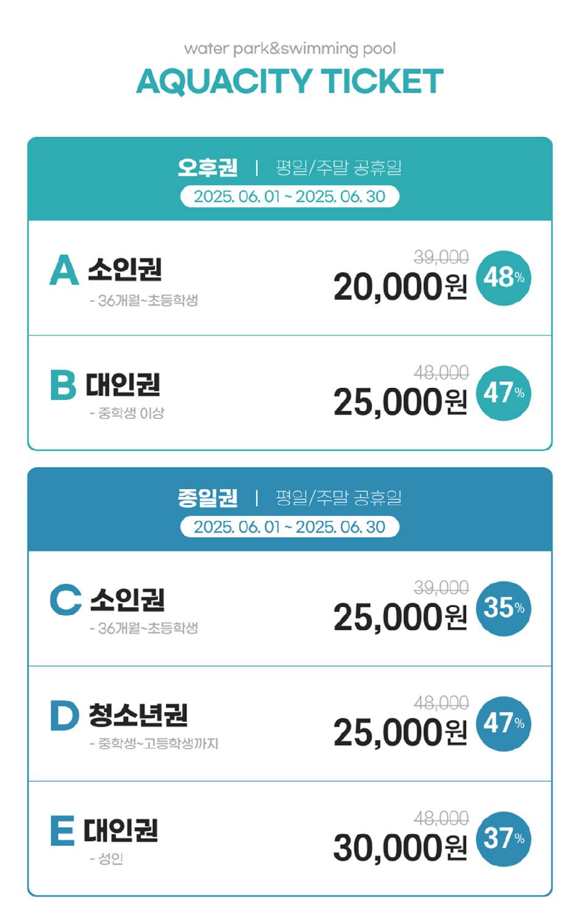Select ticket B 대인권 title
The image size is (580, 924).
coord(123,385)
